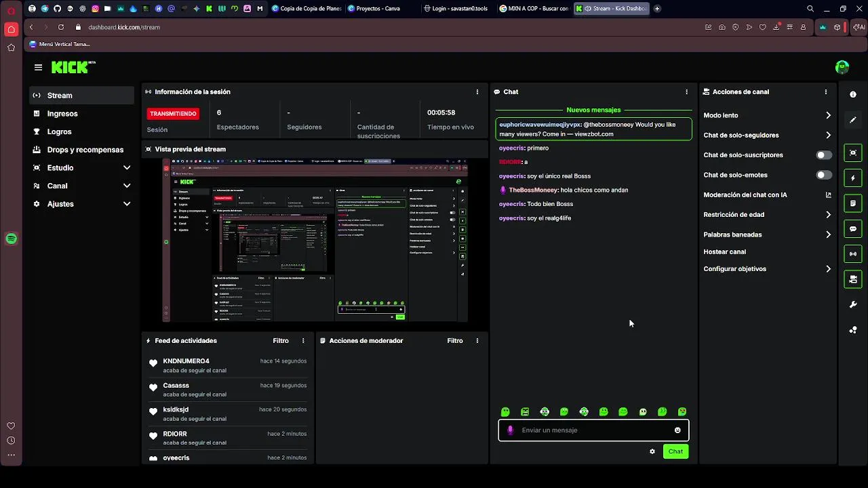The image size is (868, 488).
Task: Select Stream in the sidebar
Action: (81, 96)
